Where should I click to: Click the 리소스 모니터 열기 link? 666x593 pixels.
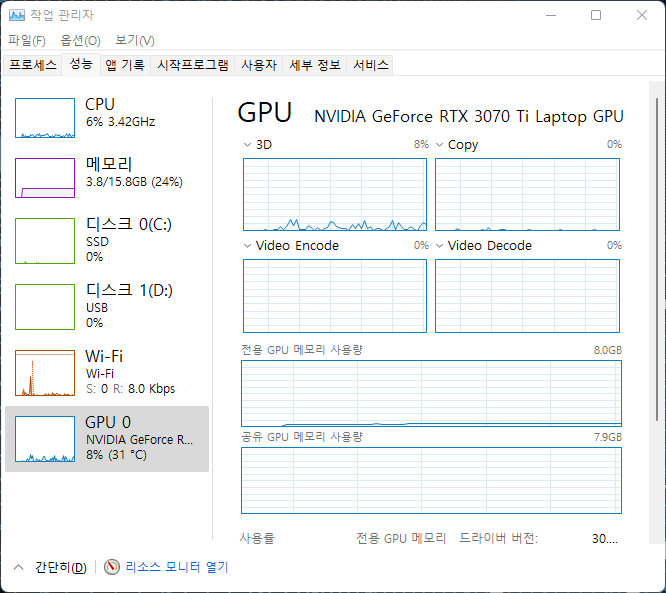click(x=176, y=567)
